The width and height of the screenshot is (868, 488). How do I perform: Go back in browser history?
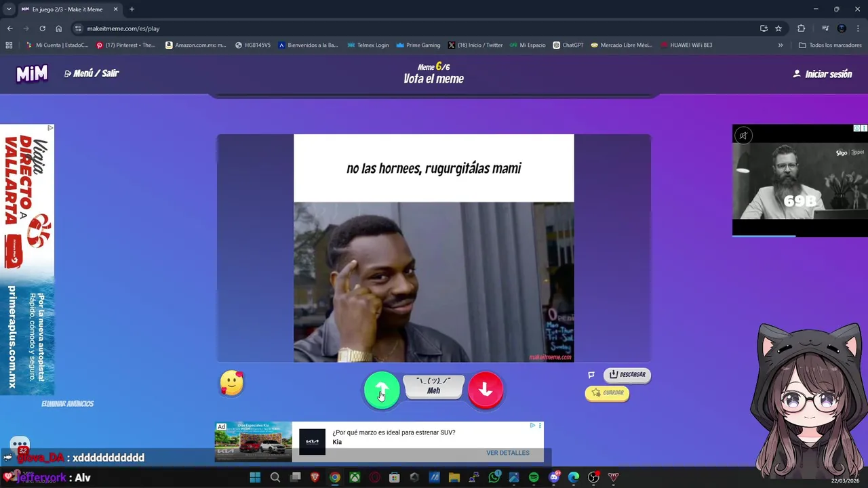coord(9,28)
